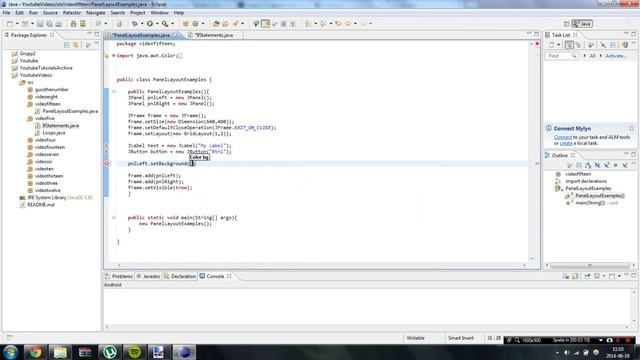This screenshot has height=360, width=640.
Task: Expand the import statement fold marker
Action: pyautogui.click(x=113, y=56)
